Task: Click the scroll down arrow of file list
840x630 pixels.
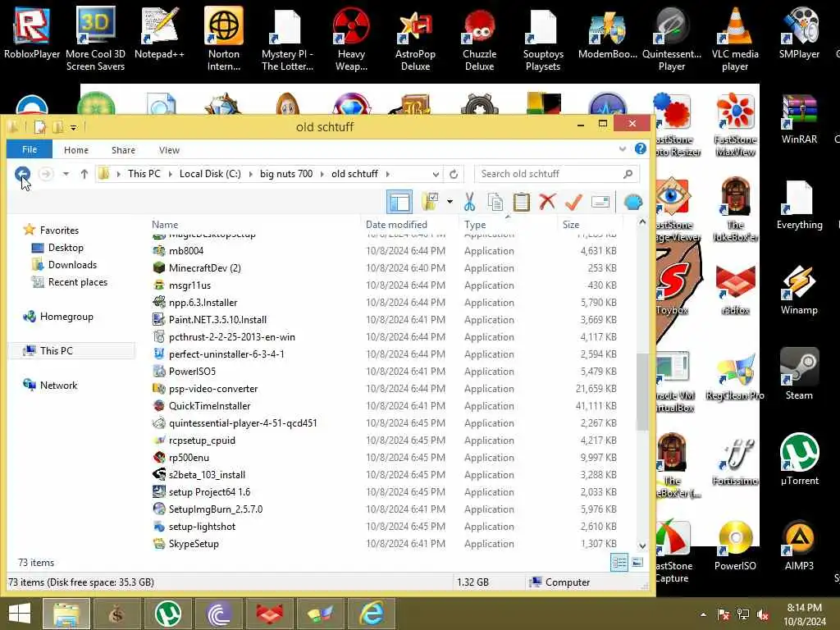Action: (x=642, y=546)
